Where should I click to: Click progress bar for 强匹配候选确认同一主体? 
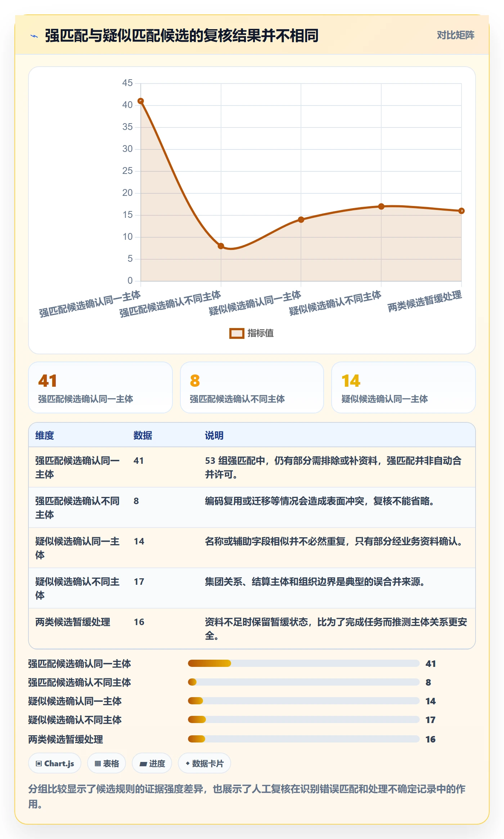[304, 663]
